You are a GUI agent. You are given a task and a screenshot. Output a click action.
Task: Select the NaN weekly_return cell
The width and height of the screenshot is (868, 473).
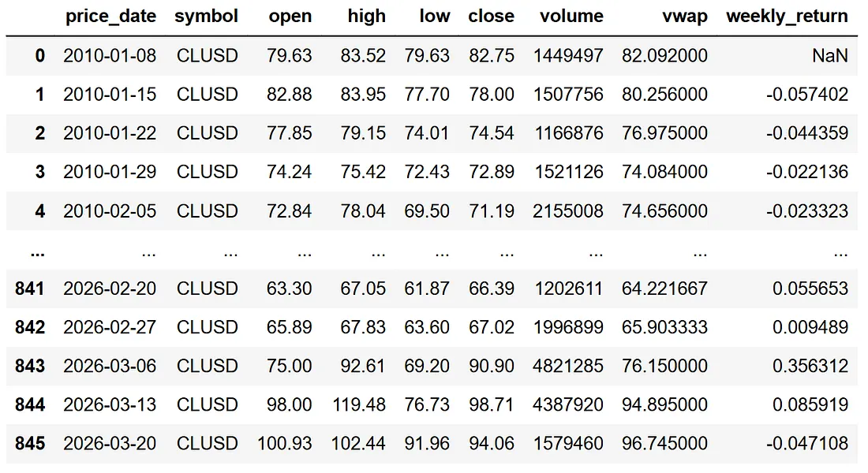pyautogui.click(x=830, y=56)
